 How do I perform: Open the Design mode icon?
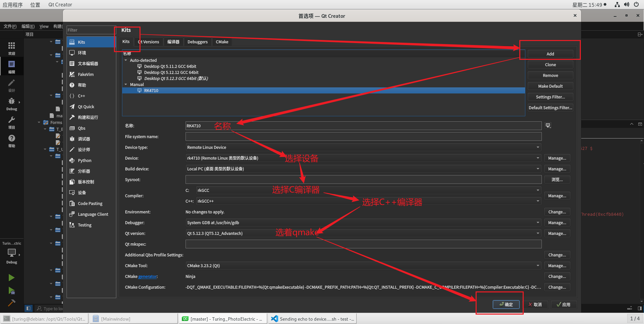11,85
